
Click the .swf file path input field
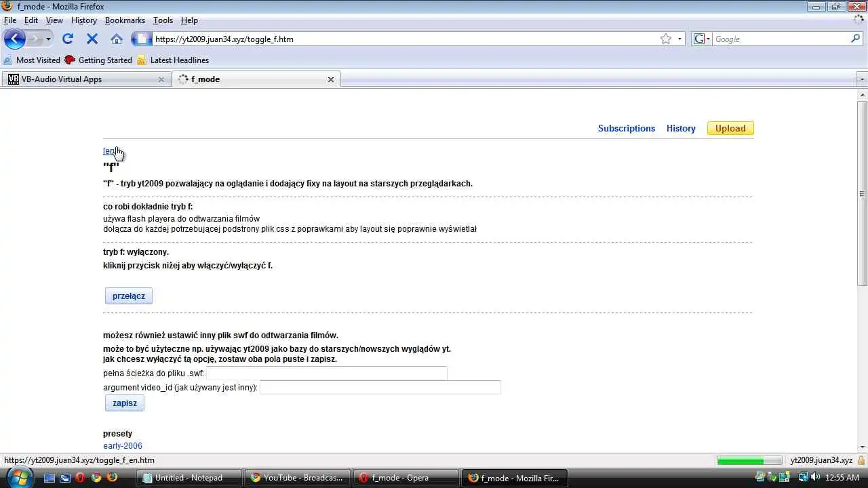(x=326, y=373)
